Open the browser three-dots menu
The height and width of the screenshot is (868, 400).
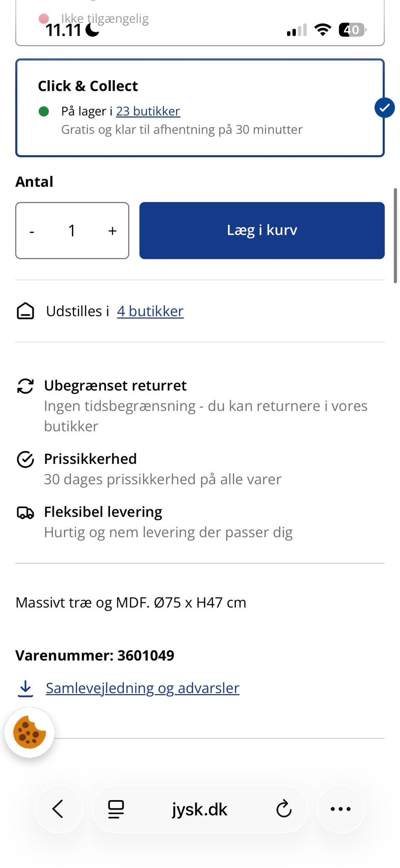tap(340, 809)
